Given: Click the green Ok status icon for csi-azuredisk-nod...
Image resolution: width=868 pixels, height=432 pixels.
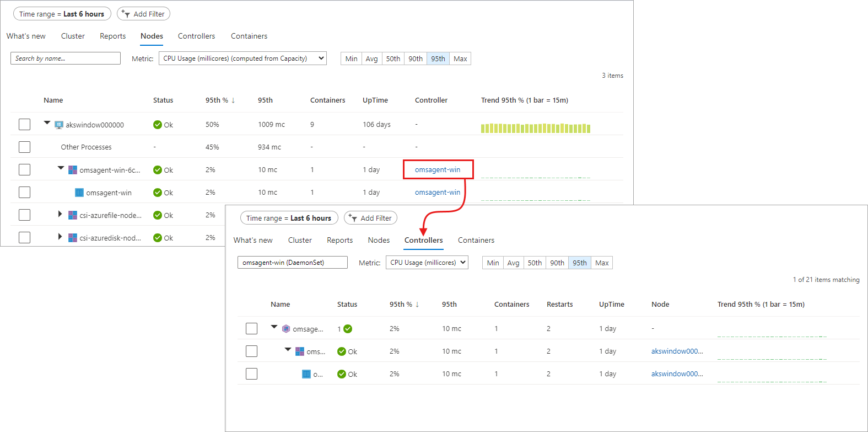Looking at the screenshot, I should pyautogui.click(x=158, y=238).
